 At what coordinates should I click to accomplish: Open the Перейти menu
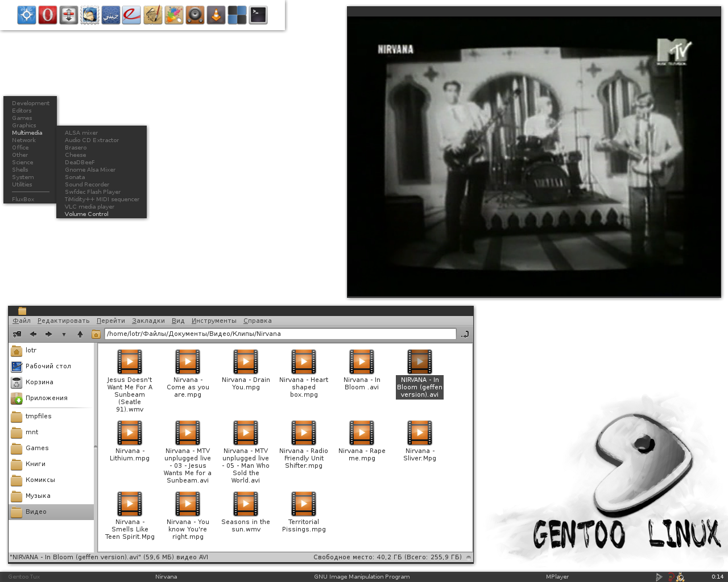click(111, 321)
